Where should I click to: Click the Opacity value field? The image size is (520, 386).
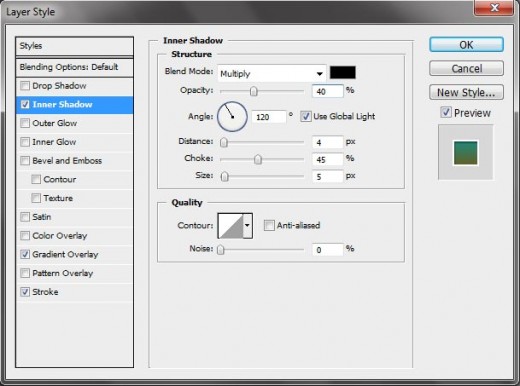[327, 91]
